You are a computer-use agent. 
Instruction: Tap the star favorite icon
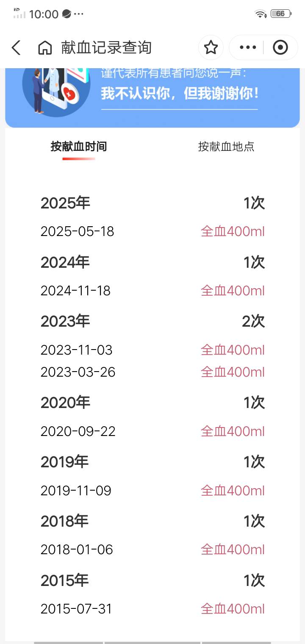pos(211,47)
